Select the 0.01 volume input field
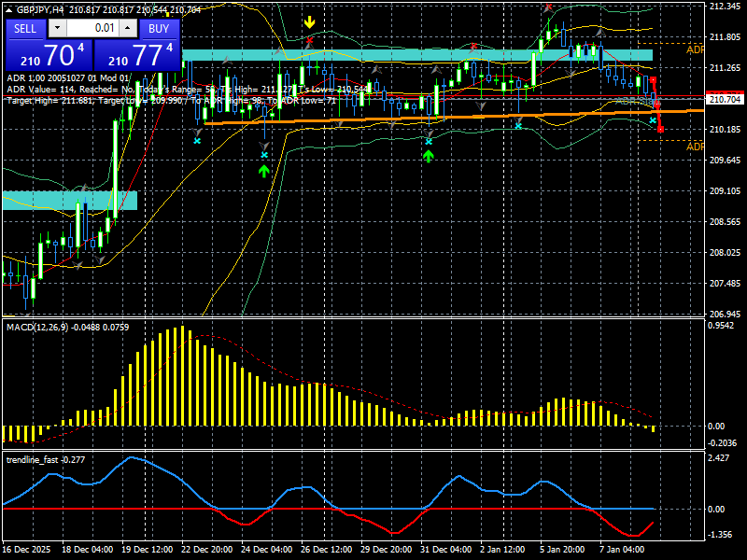The width and height of the screenshot is (747, 560). point(92,28)
